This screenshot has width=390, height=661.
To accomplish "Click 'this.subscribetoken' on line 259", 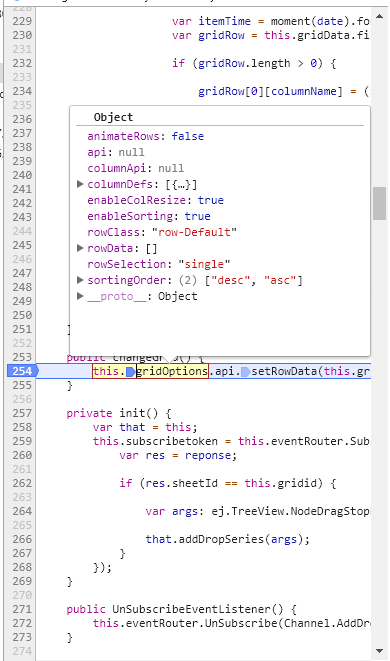I will [155, 441].
